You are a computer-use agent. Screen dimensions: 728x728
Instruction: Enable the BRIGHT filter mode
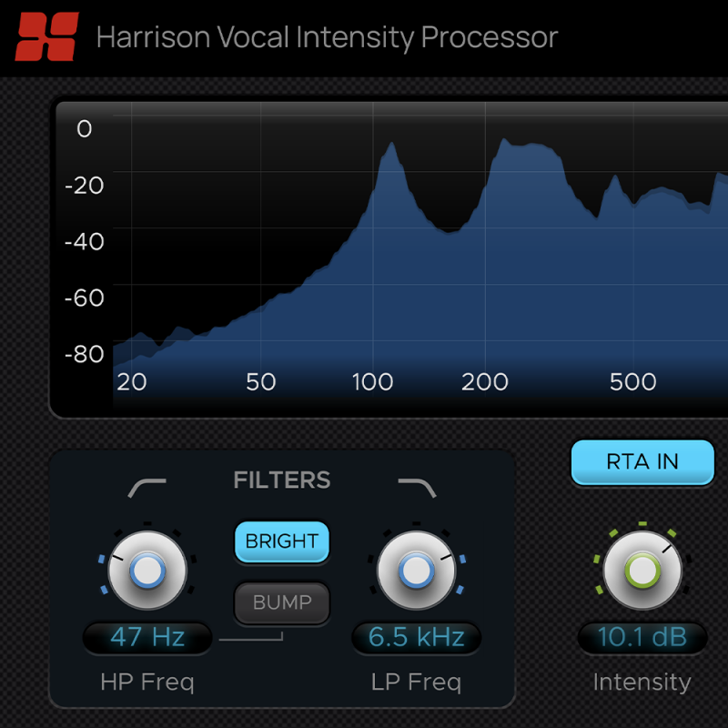click(281, 542)
